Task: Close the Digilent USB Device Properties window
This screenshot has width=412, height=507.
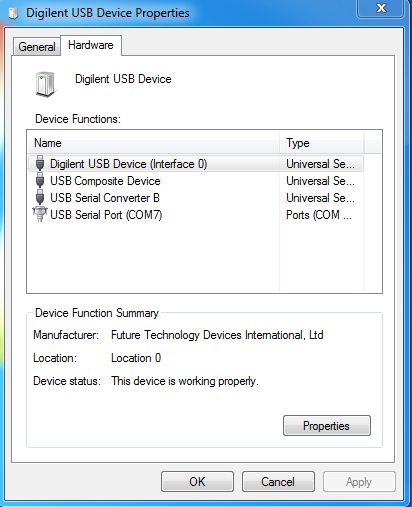Action: point(381,8)
